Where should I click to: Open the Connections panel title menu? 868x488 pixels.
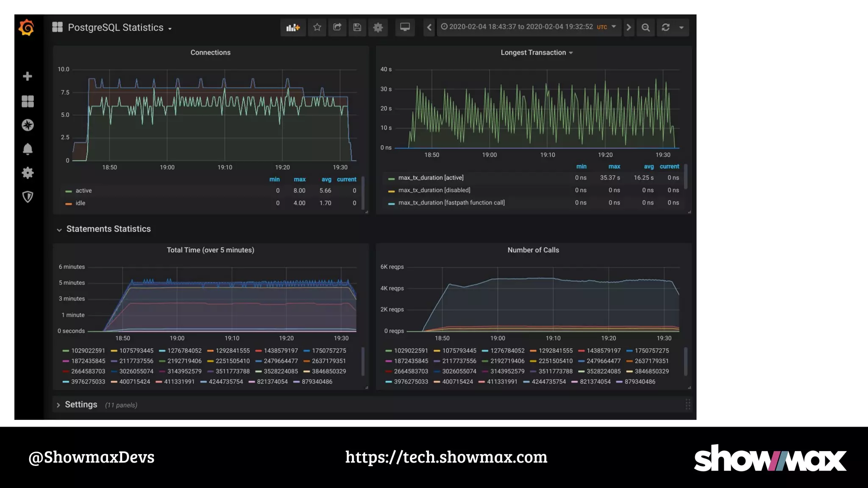(210, 53)
